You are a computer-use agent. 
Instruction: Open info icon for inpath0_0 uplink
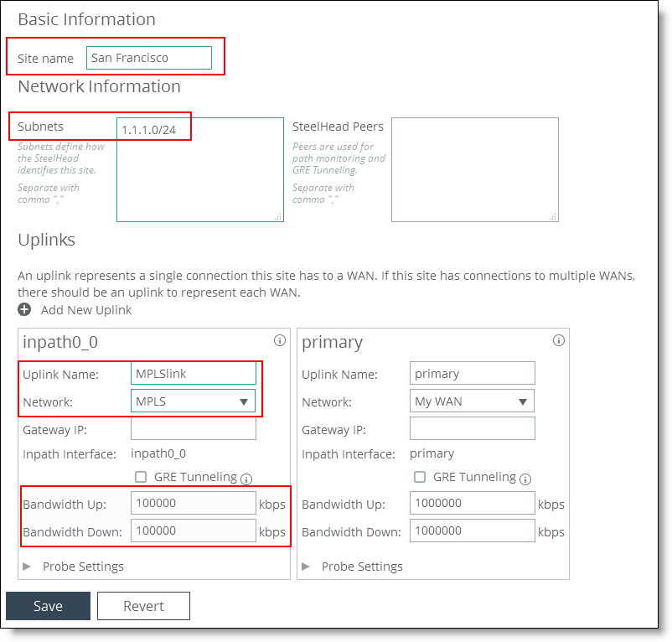pos(279,341)
